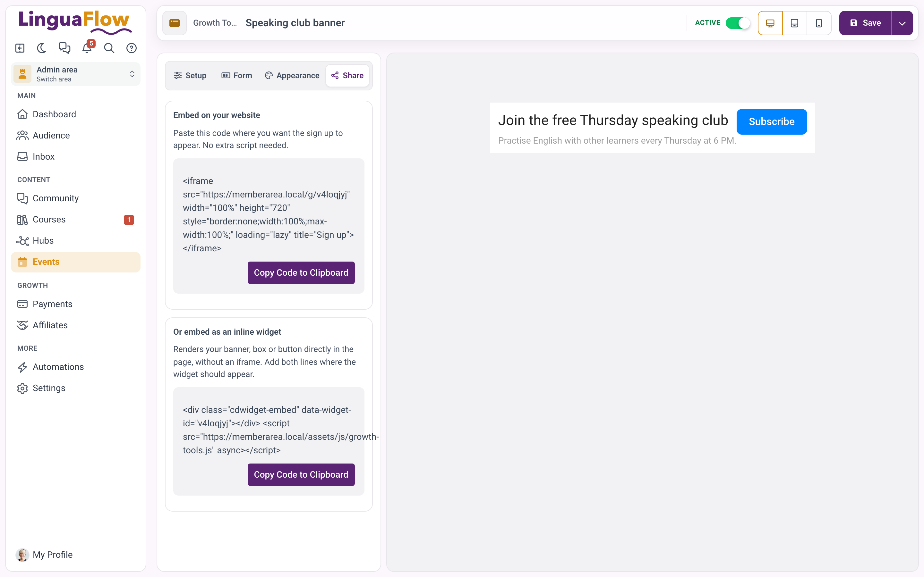Screen dimensions: 924x577
Task: Switch to the Appearance tab
Action: click(x=292, y=76)
